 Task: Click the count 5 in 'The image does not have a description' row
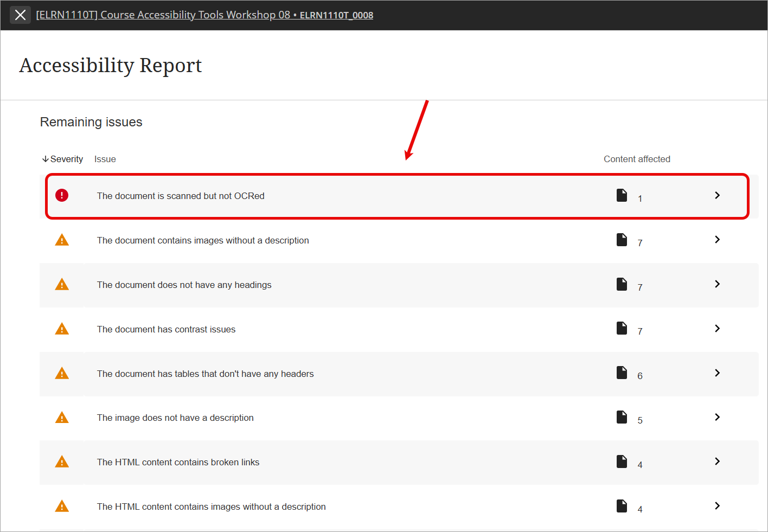(640, 420)
